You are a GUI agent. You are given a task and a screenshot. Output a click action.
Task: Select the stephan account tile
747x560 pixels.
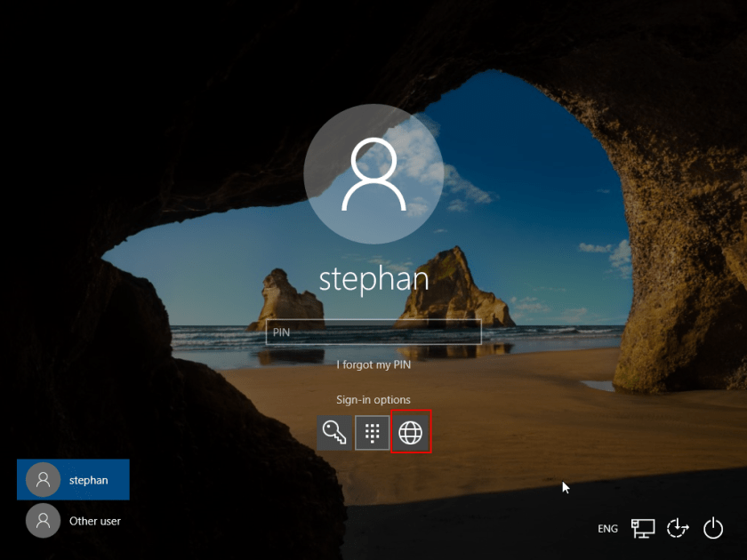73,479
